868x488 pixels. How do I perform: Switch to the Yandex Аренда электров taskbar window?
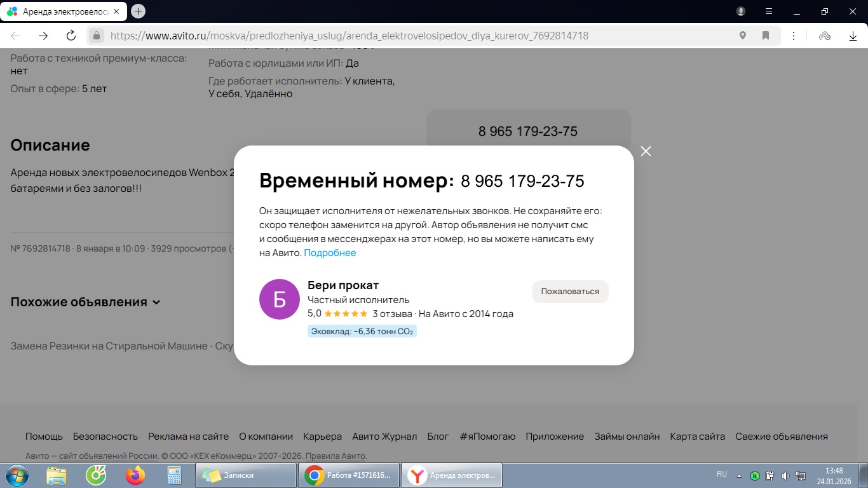coord(452,475)
